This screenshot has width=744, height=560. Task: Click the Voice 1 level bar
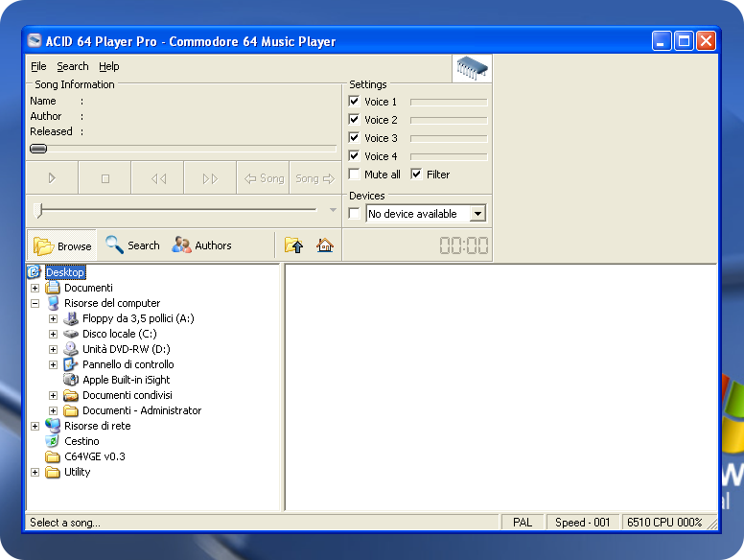[x=449, y=102]
